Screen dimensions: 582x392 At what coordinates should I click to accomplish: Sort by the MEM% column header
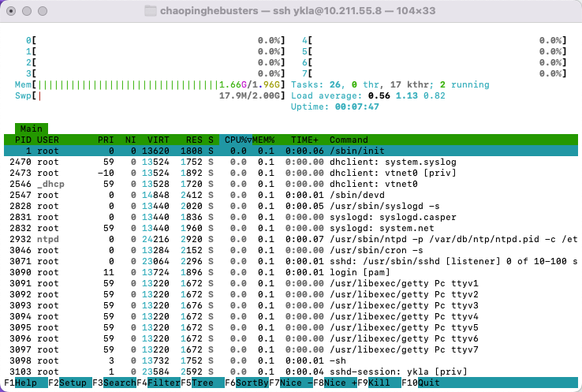pyautogui.click(x=263, y=140)
